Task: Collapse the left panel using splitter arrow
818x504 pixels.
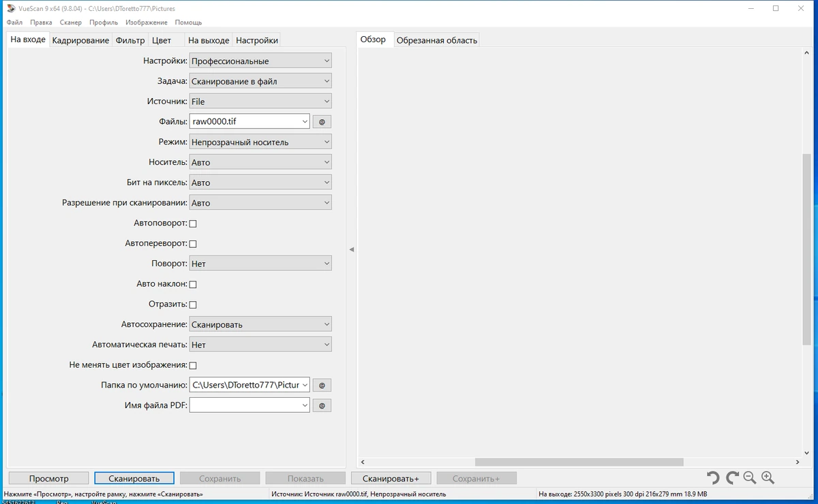Action: 352,250
